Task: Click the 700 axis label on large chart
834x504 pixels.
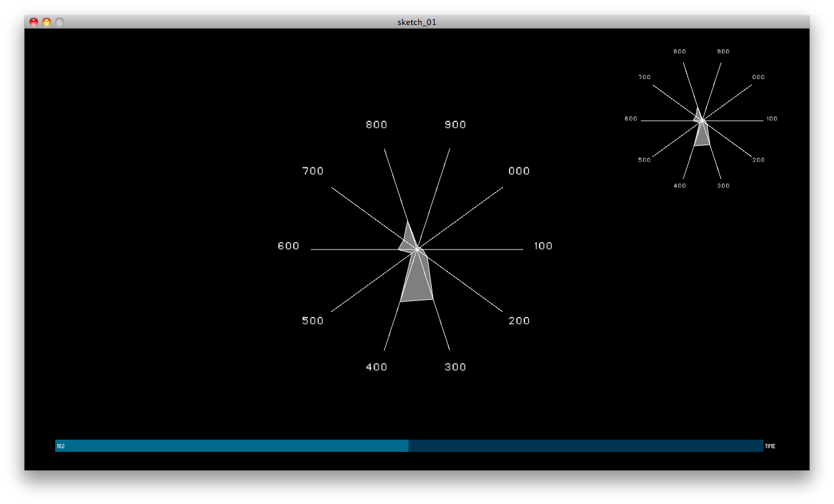Action: 313,171
